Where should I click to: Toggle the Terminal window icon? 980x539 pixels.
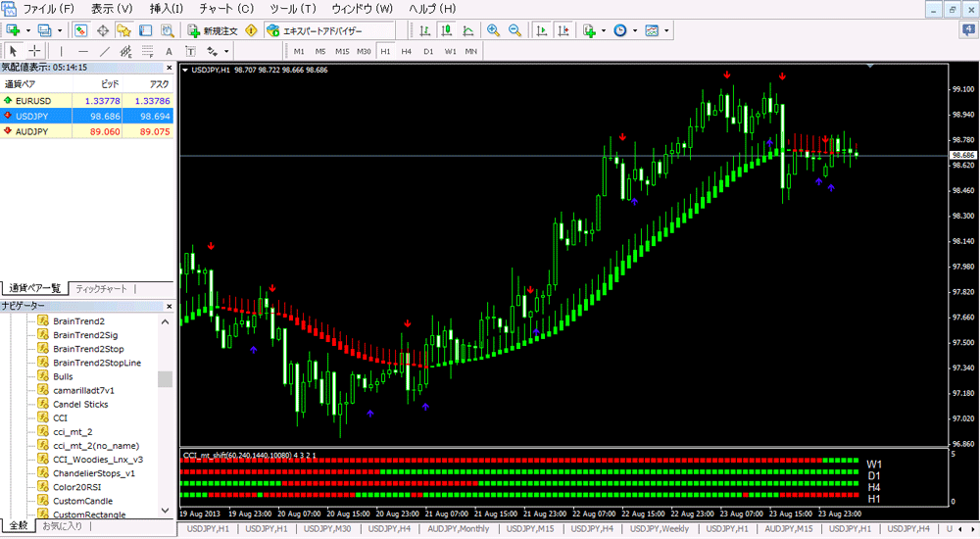point(146,30)
